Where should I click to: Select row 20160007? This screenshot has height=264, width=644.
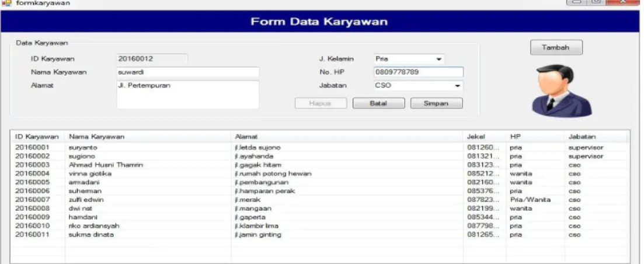tap(319, 200)
